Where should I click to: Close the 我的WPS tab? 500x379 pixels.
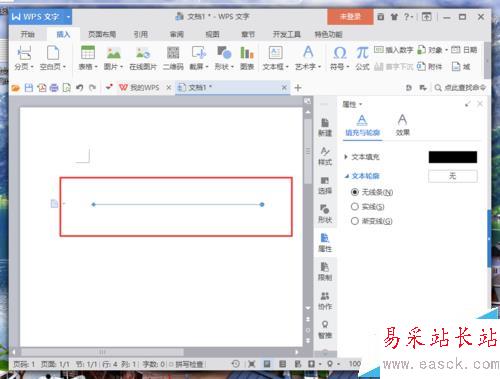point(169,88)
